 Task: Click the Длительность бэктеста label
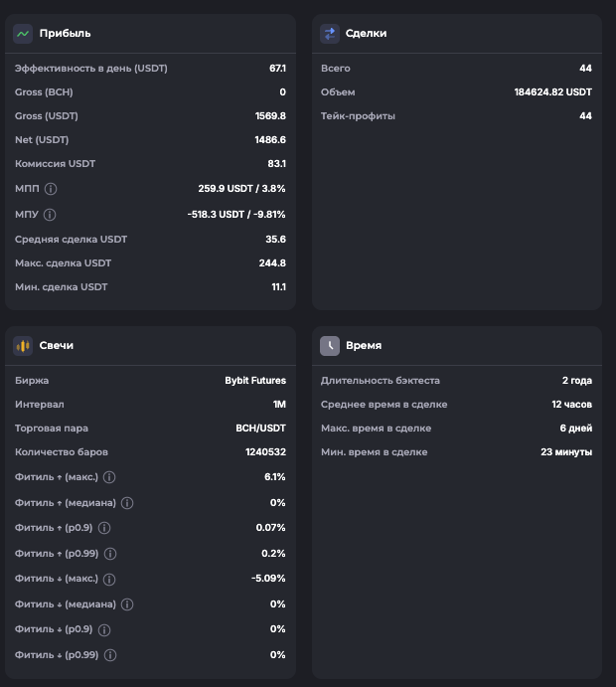[x=380, y=380]
